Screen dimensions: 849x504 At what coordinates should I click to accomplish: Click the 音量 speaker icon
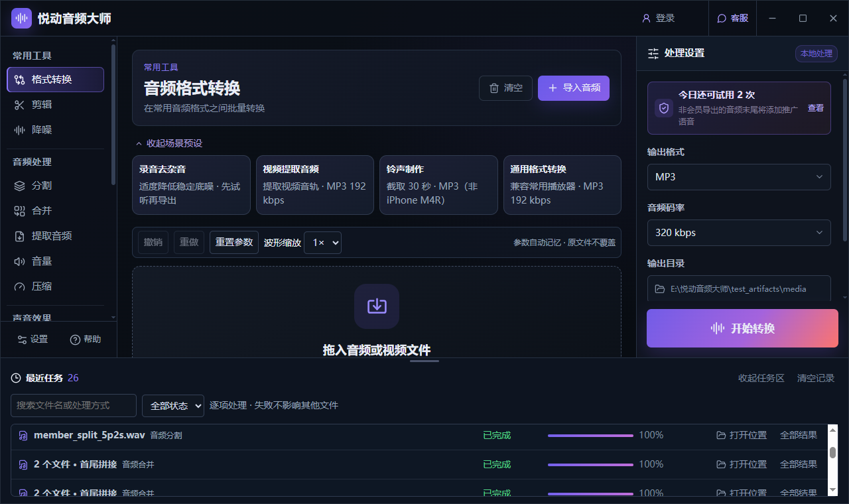pos(20,261)
